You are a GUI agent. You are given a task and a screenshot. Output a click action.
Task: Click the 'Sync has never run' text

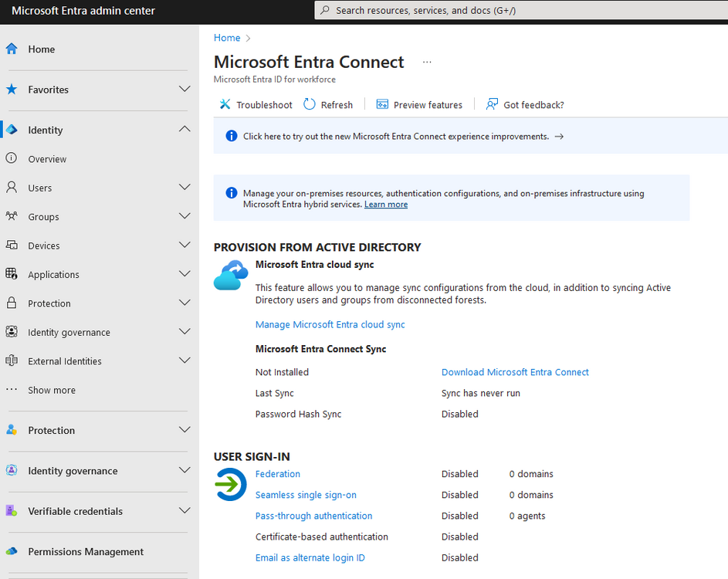[480, 393]
